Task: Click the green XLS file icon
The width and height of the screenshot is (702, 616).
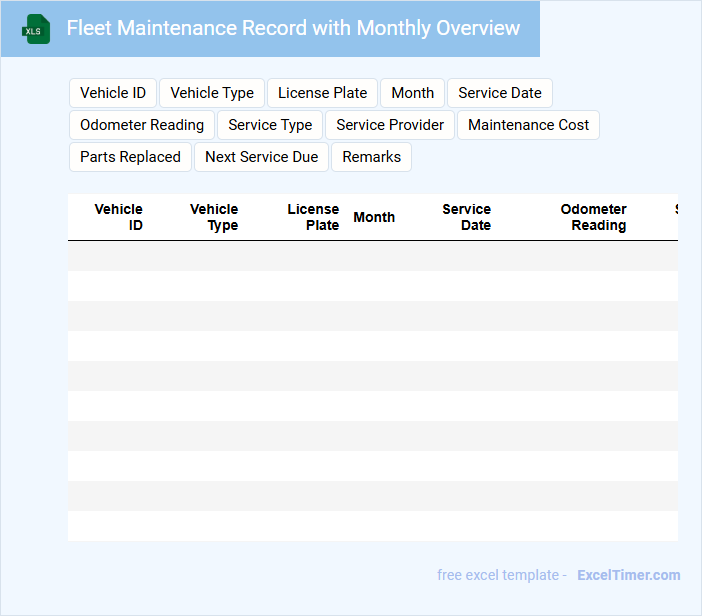Action: [37, 29]
